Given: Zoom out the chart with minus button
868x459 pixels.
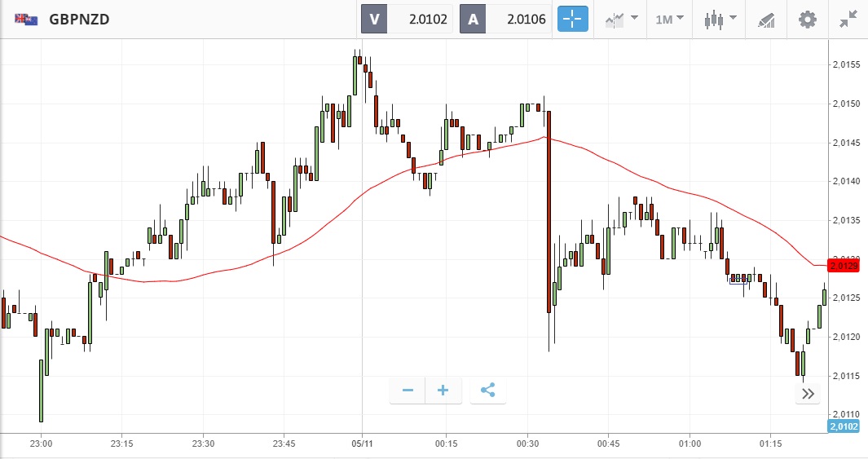Looking at the screenshot, I should click(x=408, y=391).
